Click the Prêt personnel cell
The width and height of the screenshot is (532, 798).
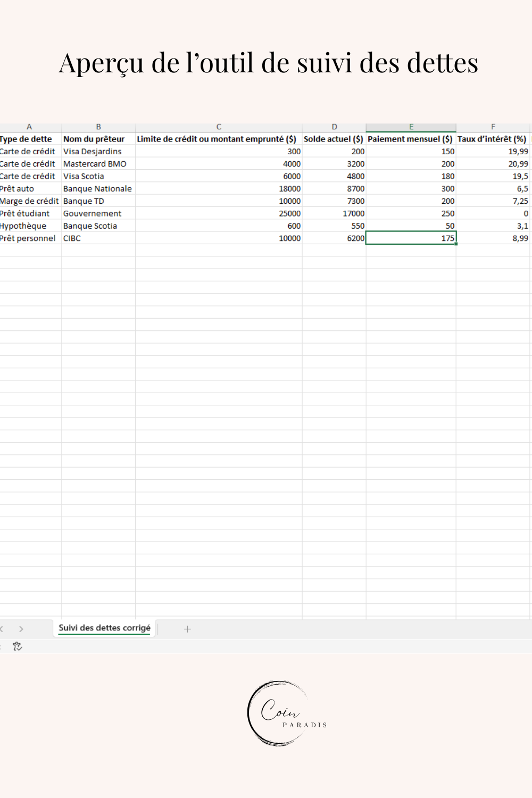[30, 238]
